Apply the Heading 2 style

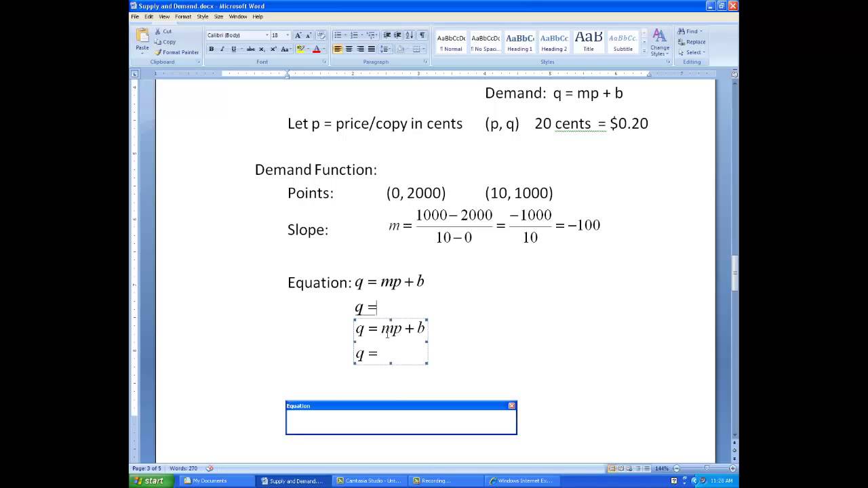(554, 42)
